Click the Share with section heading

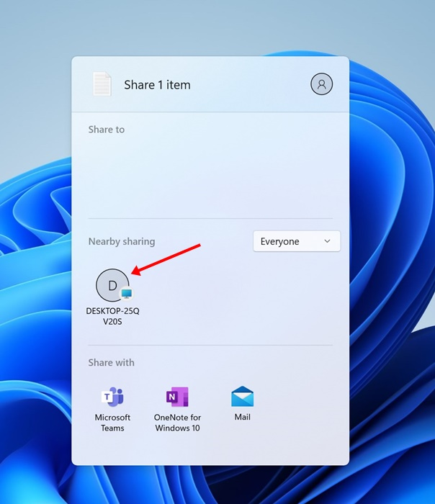(111, 362)
